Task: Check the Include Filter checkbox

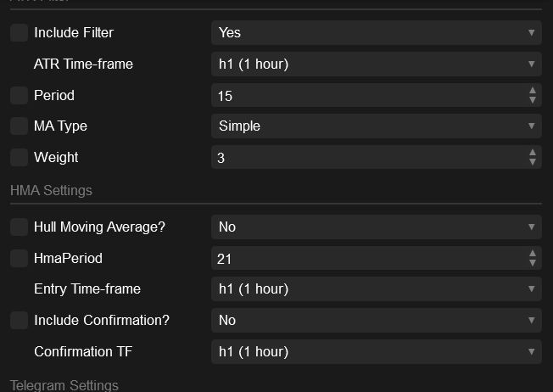Action: click(x=19, y=33)
